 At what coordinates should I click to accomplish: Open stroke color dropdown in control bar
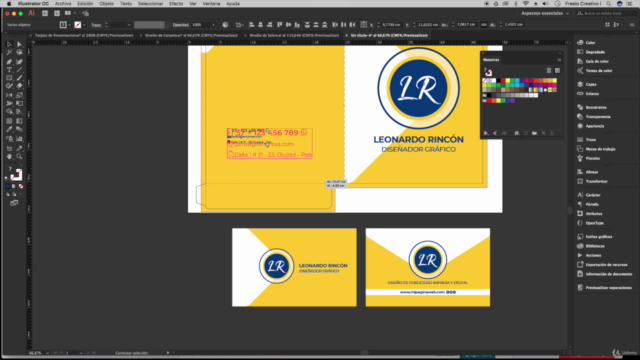(x=84, y=25)
